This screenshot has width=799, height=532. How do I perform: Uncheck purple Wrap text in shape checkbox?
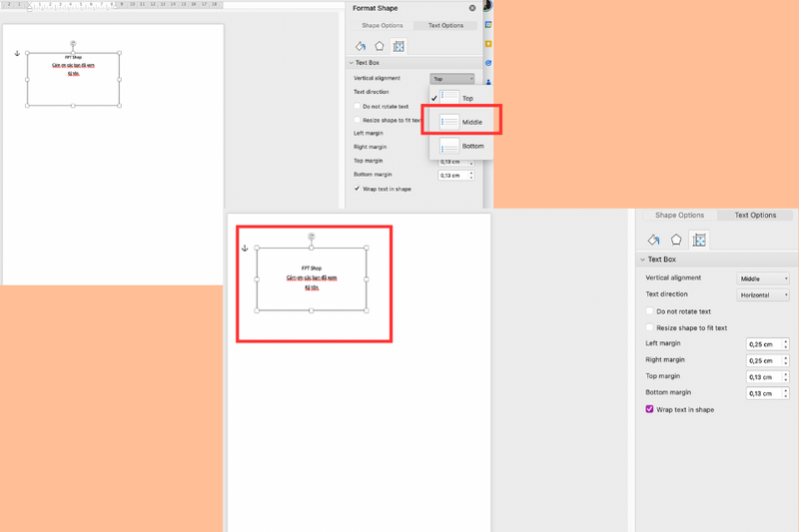pyautogui.click(x=650, y=409)
